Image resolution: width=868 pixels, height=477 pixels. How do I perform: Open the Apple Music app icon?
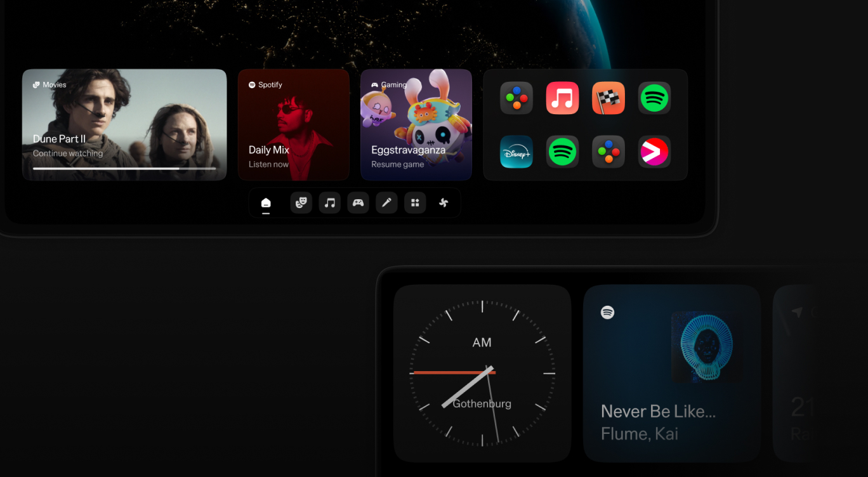(x=562, y=98)
